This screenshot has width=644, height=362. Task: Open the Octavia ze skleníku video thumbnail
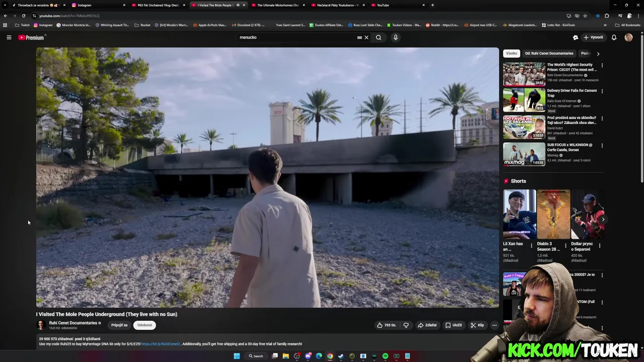[524, 127]
